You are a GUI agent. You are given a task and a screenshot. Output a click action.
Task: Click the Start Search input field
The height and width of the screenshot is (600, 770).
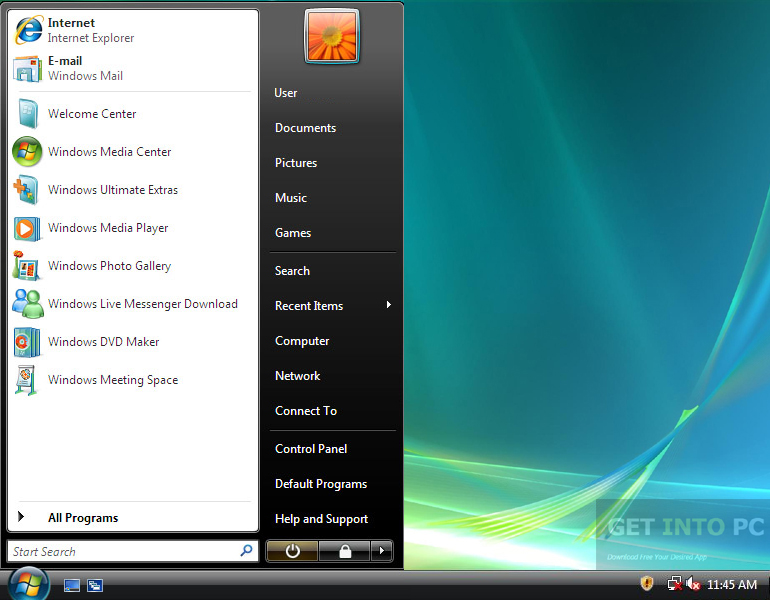point(133,551)
